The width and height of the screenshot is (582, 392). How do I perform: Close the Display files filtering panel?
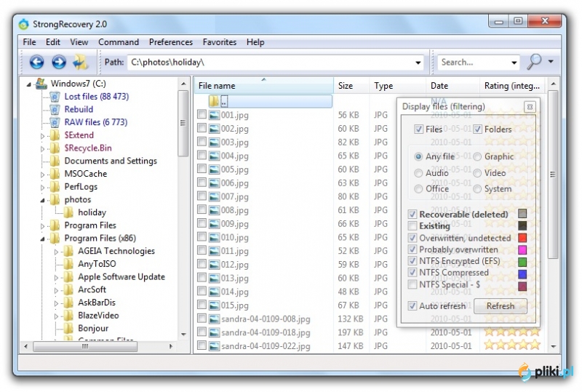[530, 107]
